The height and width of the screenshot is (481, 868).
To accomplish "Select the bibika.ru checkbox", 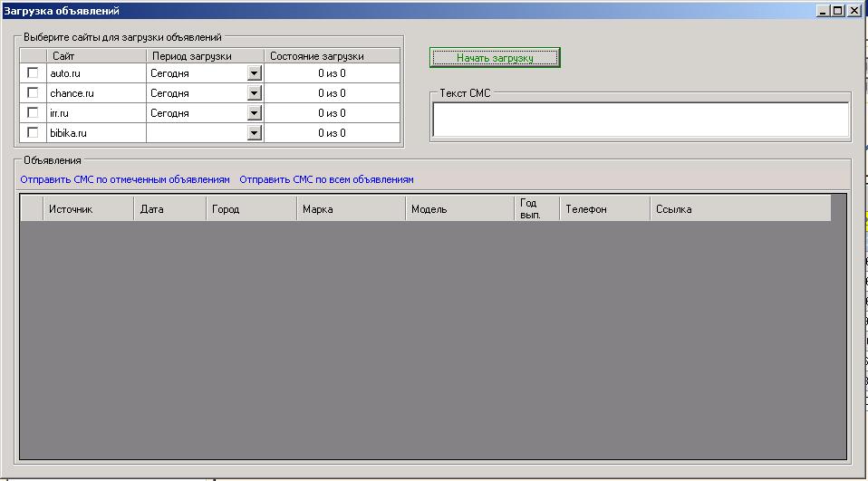I will tap(34, 133).
